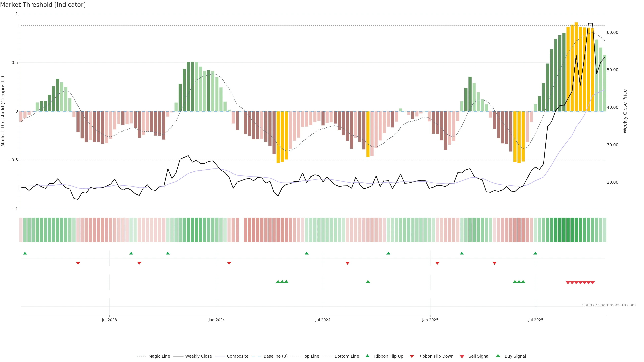Click the Jan 2024 x-axis label
The image size is (644, 362).
[x=217, y=320]
